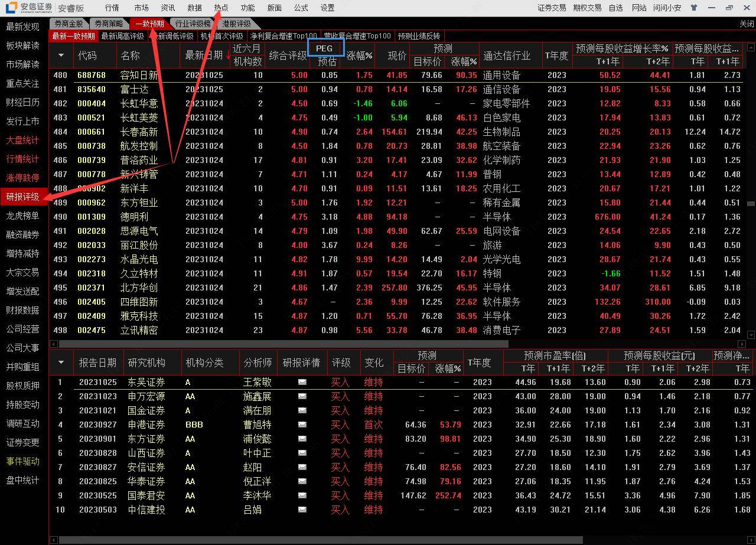Select stock code 835640
This screenshot has height=545, width=756.
tap(92, 89)
